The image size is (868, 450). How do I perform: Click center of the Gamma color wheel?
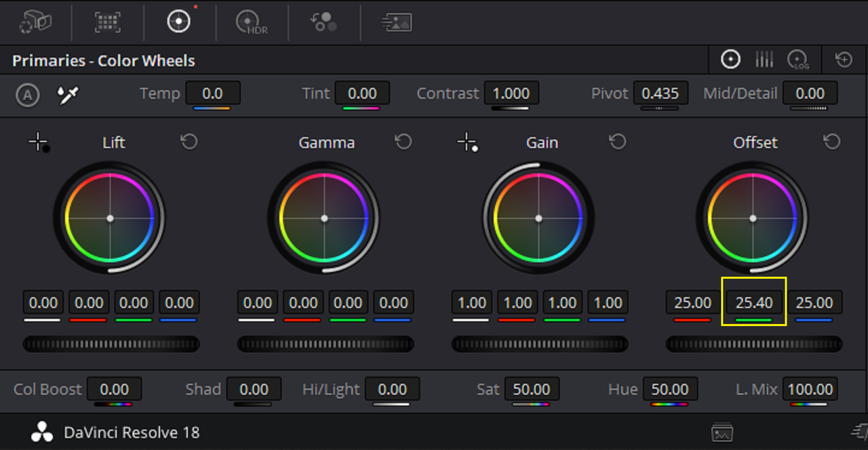click(324, 218)
